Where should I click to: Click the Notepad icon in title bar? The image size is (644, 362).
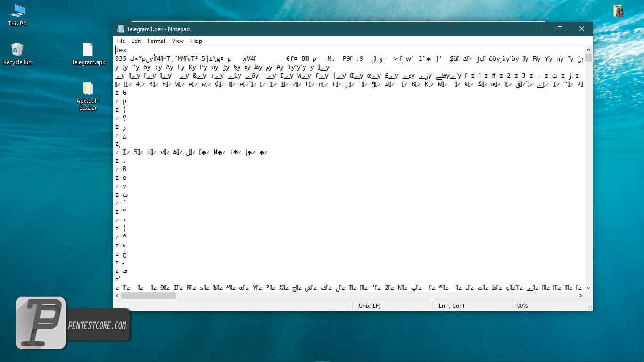pyautogui.click(x=121, y=29)
